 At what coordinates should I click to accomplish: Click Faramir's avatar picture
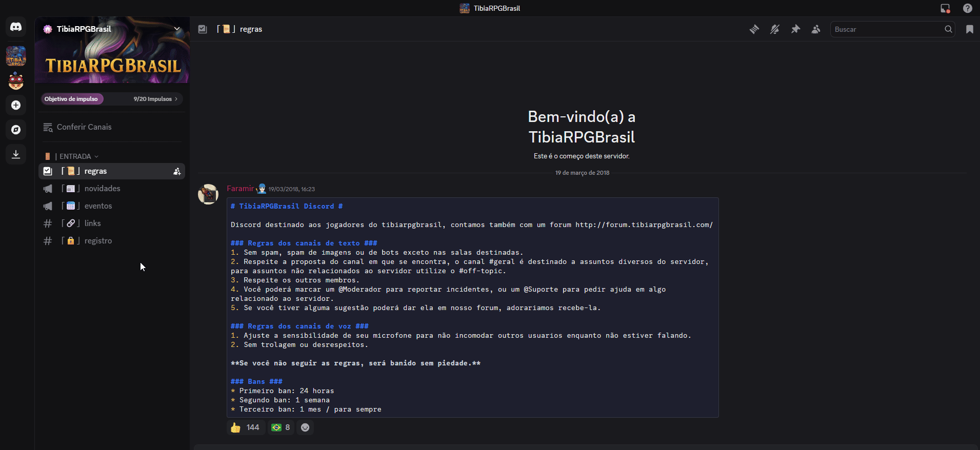coord(208,194)
